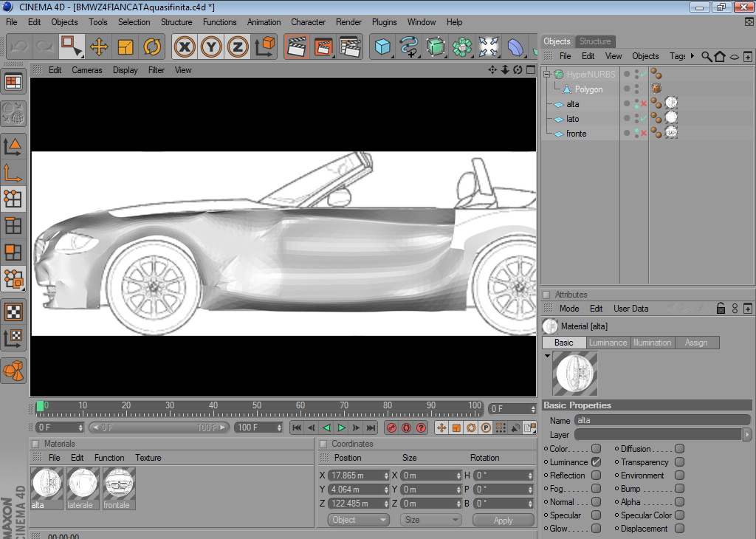Enable the Luminance channel checkbox
756x539 pixels.
point(596,462)
